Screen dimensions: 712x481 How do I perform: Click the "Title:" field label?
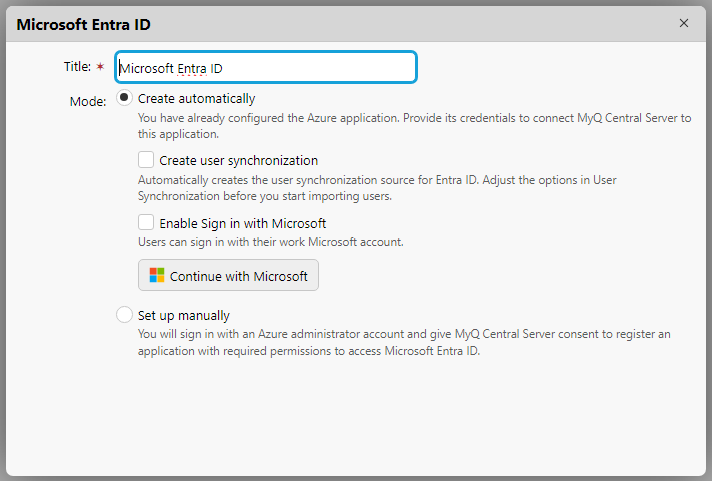77,67
